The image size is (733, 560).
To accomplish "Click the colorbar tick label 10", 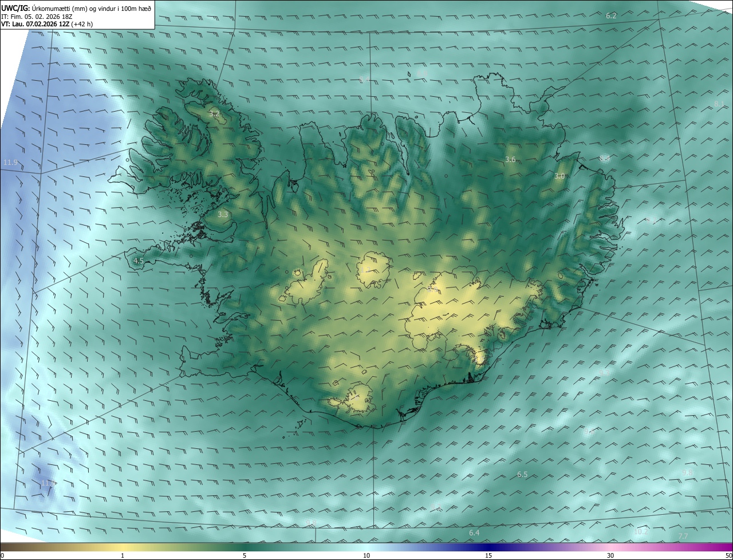I will point(366,556).
